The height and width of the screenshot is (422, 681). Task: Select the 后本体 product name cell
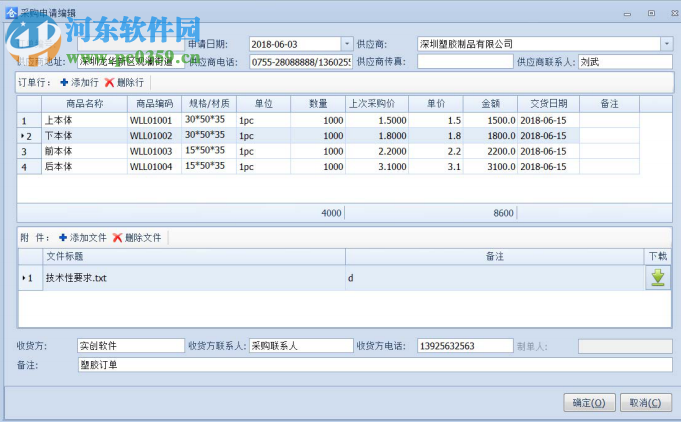tap(84, 166)
